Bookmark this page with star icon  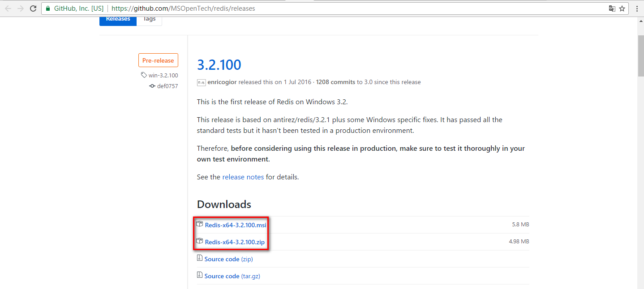622,8
